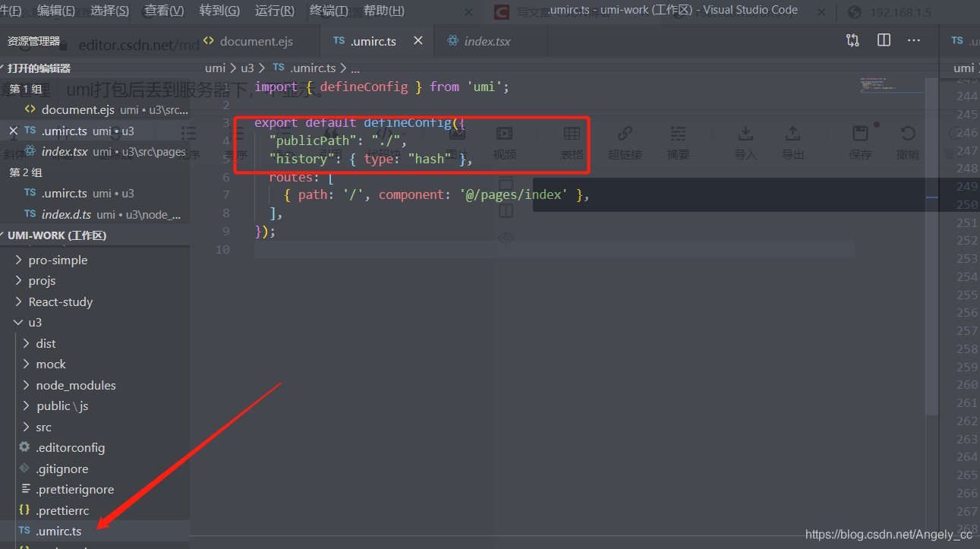This screenshot has height=549, width=980.
Task: Select the .umirc.ts editor tab
Action: [377, 41]
